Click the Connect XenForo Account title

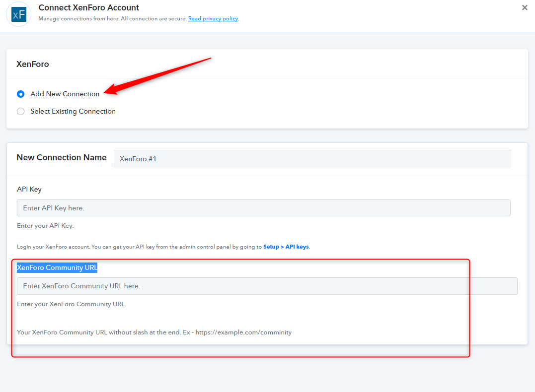click(89, 7)
